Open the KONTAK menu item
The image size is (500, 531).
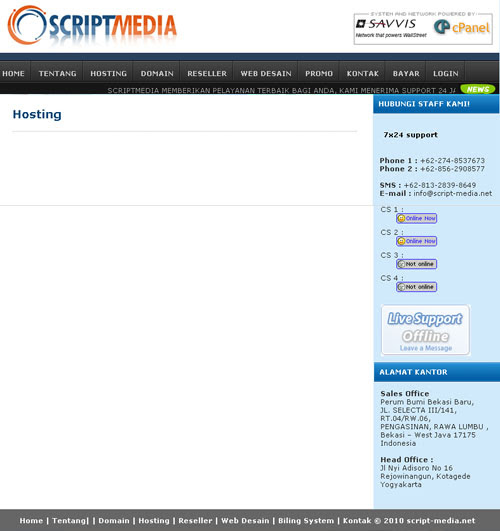coord(362,73)
